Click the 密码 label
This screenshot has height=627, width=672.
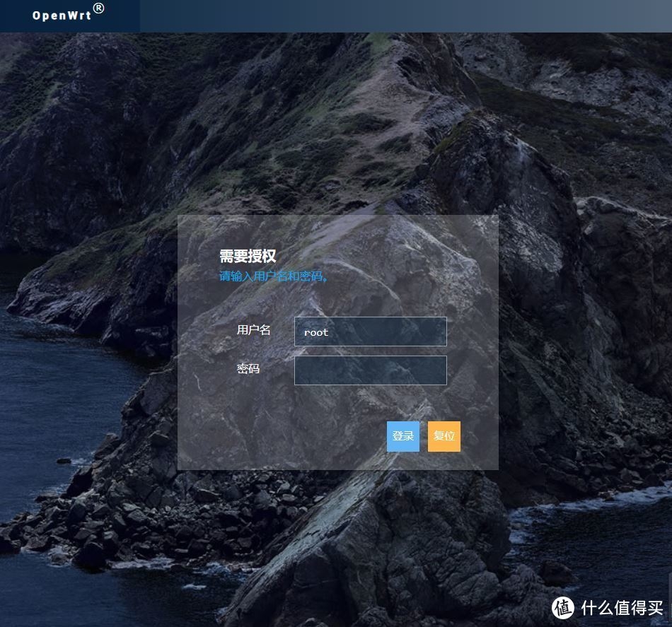coord(248,369)
